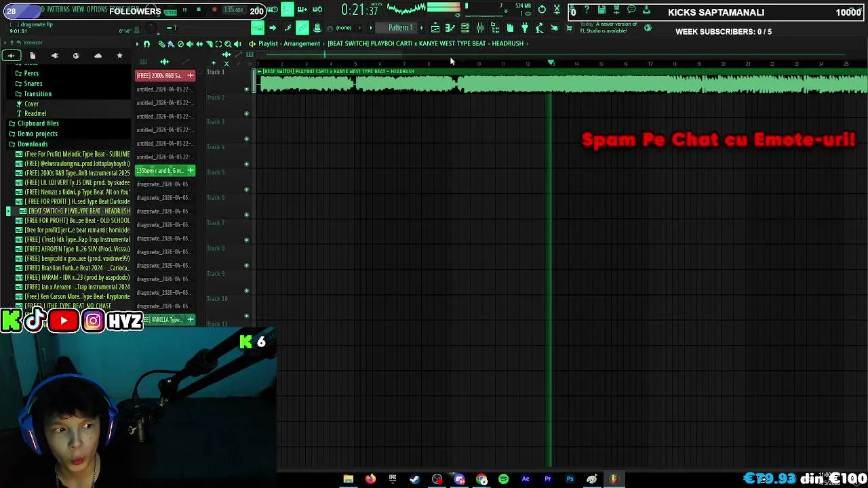Open the shopping cart content library icon
The image size is (868, 488).
click(x=569, y=28)
